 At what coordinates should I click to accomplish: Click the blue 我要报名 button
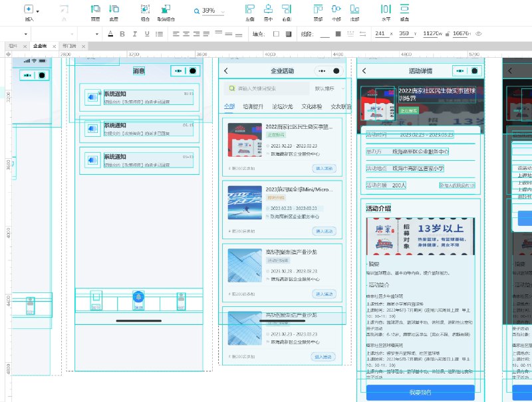pos(420,393)
